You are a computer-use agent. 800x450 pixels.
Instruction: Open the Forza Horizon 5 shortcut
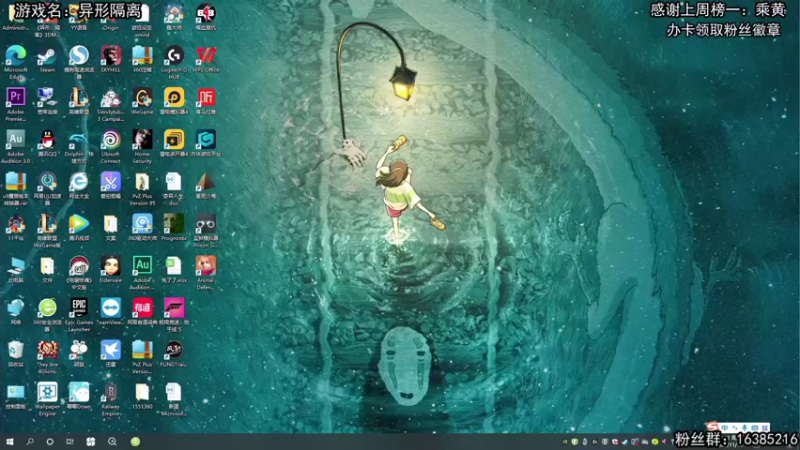coord(174,308)
